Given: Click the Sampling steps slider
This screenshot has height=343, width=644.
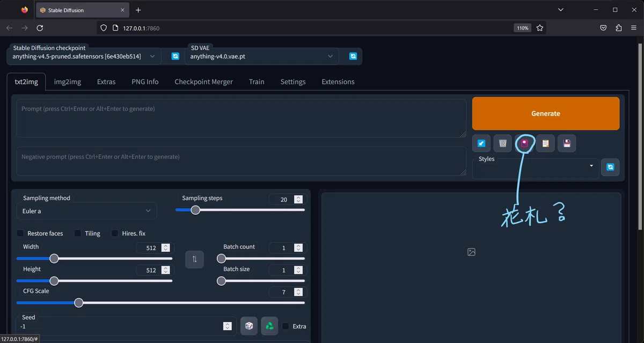Looking at the screenshot, I should click(240, 210).
